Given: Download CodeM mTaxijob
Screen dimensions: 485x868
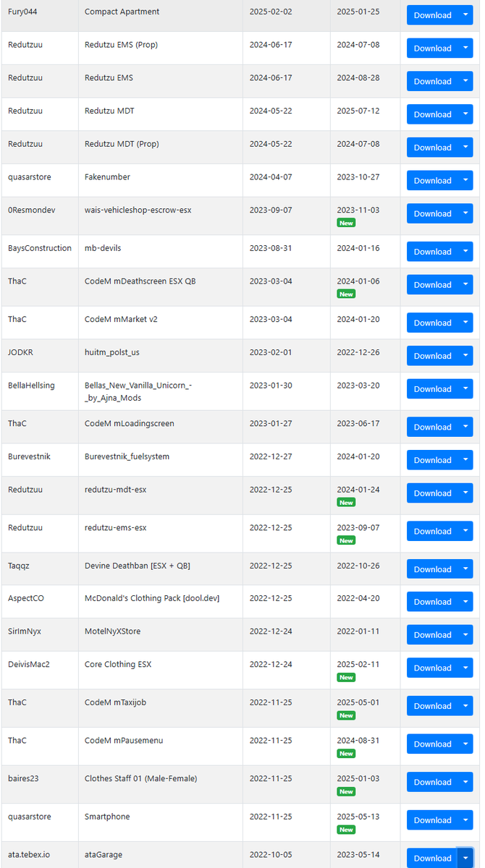Looking at the screenshot, I should [432, 706].
